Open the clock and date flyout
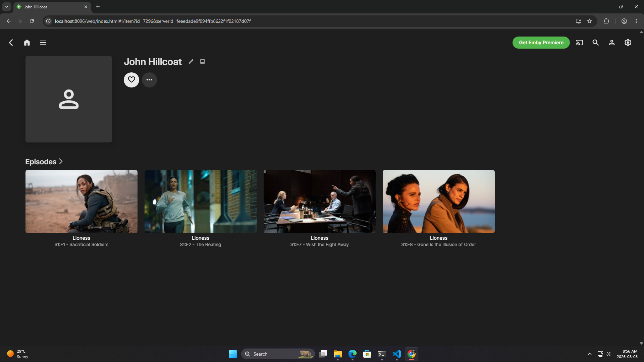The height and width of the screenshot is (362, 644). click(x=627, y=354)
